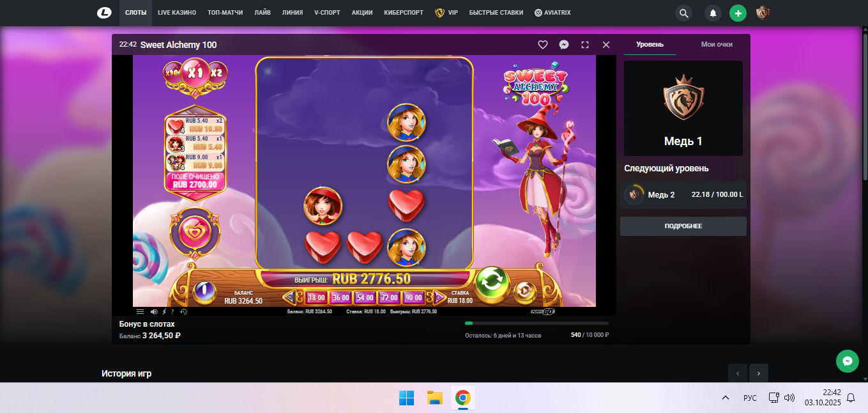The image size is (868, 413).
Task: Click the Подробнее button
Action: click(683, 226)
